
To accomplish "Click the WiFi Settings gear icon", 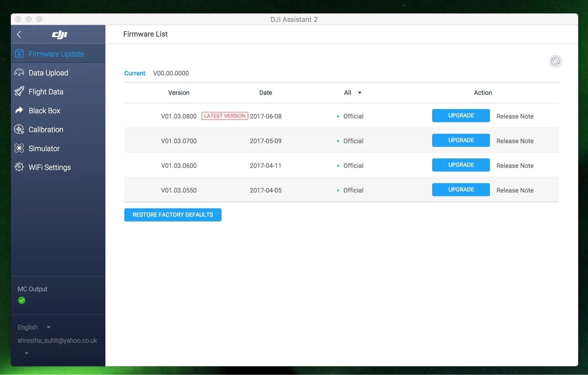I will (19, 167).
